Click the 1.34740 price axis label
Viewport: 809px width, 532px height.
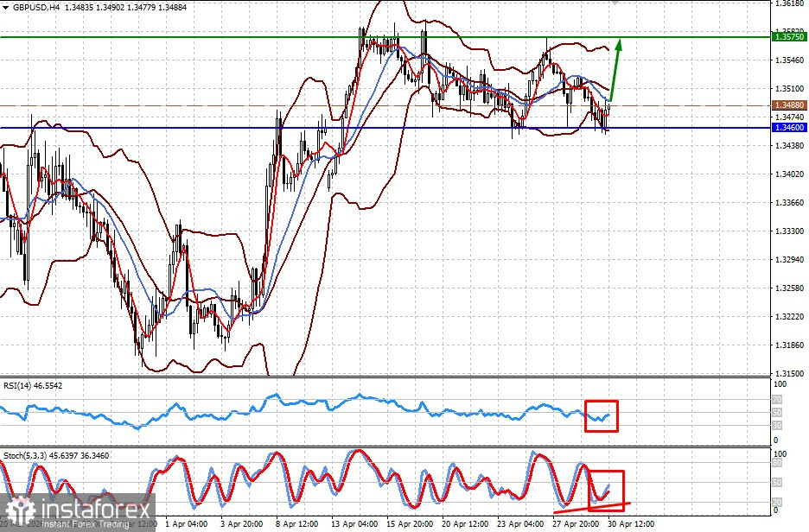(x=789, y=117)
